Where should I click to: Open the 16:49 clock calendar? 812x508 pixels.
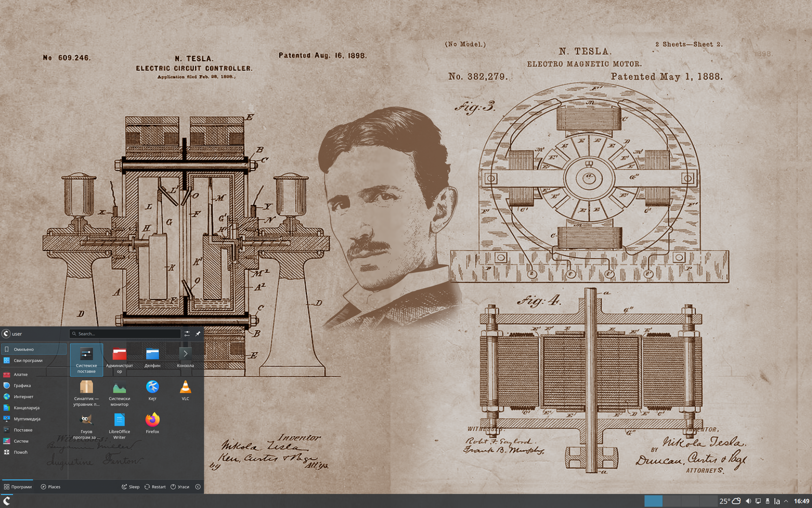pos(801,501)
